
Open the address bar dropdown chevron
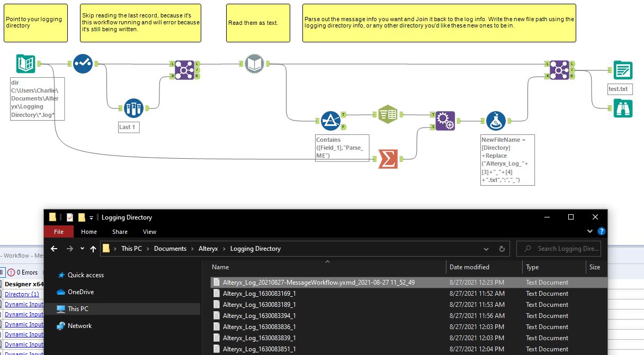tap(486, 249)
